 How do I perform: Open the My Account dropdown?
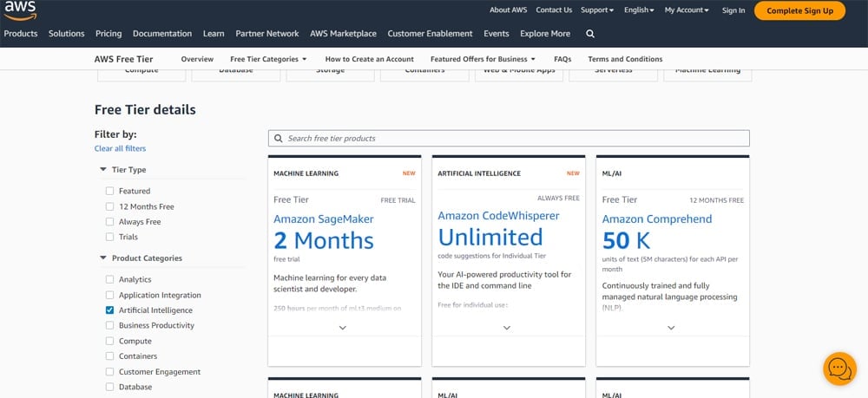687,10
